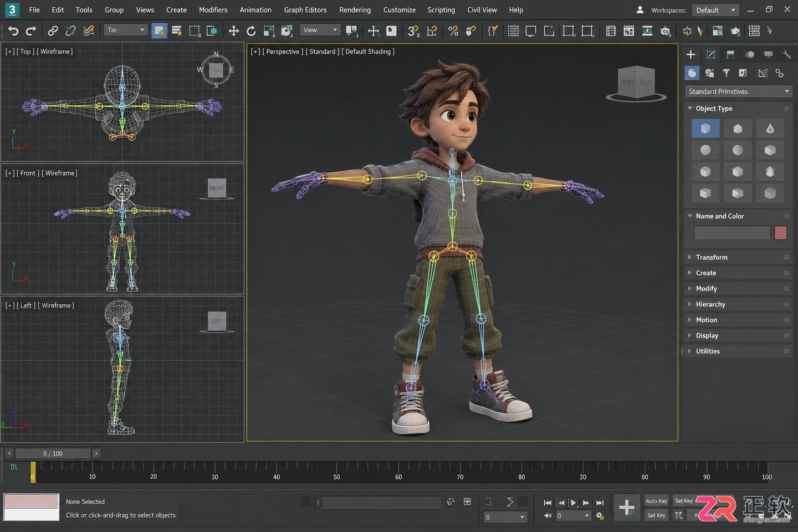Open the object color swatch in Name and Color
This screenshot has height=532, width=798.
pos(781,233)
